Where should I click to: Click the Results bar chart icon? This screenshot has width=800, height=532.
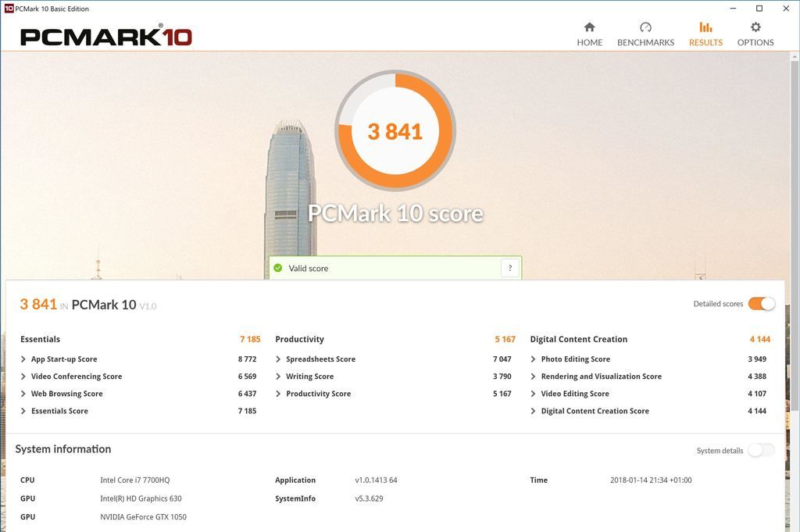point(705,27)
